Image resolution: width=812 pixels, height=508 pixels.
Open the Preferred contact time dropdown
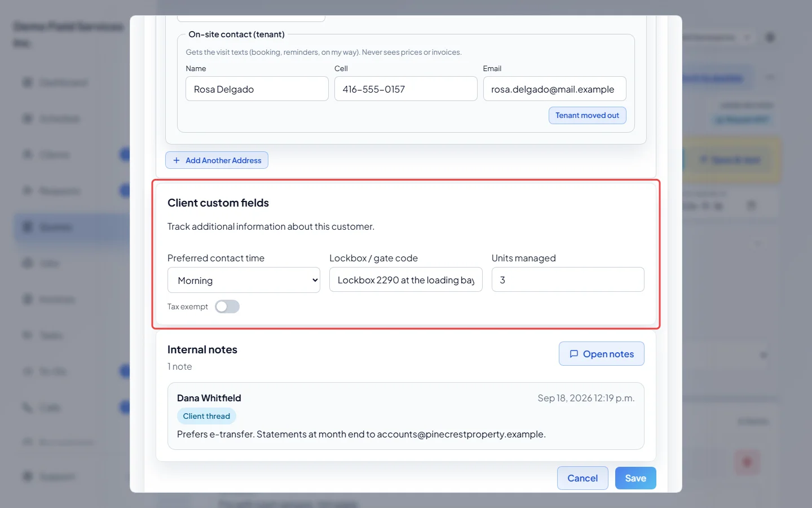[244, 280]
